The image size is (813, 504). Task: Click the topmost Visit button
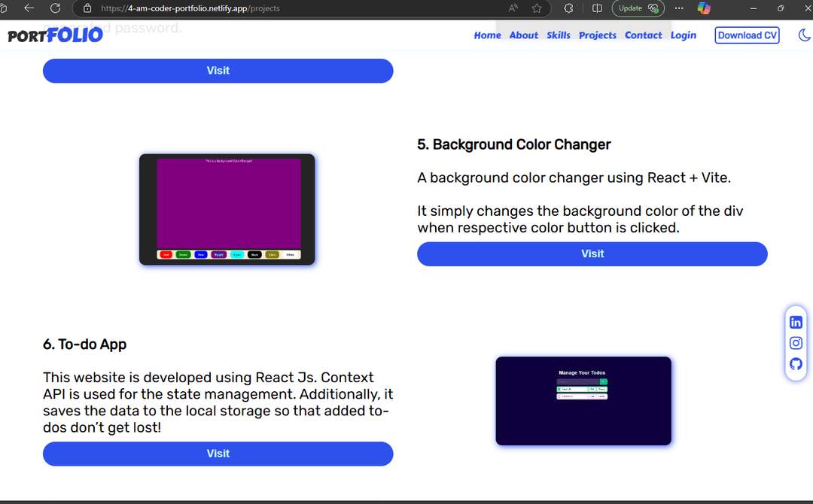click(218, 71)
